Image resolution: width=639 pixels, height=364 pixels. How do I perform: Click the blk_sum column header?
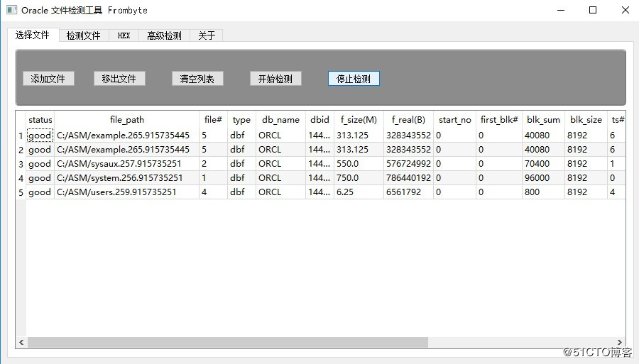pyautogui.click(x=543, y=120)
